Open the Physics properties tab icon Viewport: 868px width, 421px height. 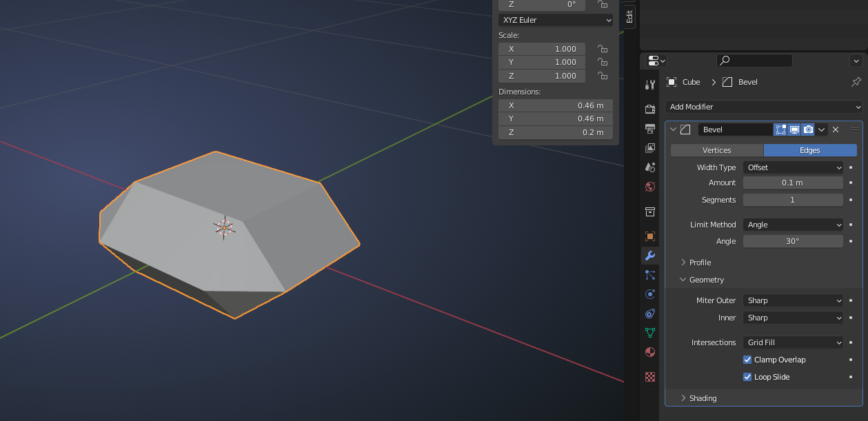[649, 294]
